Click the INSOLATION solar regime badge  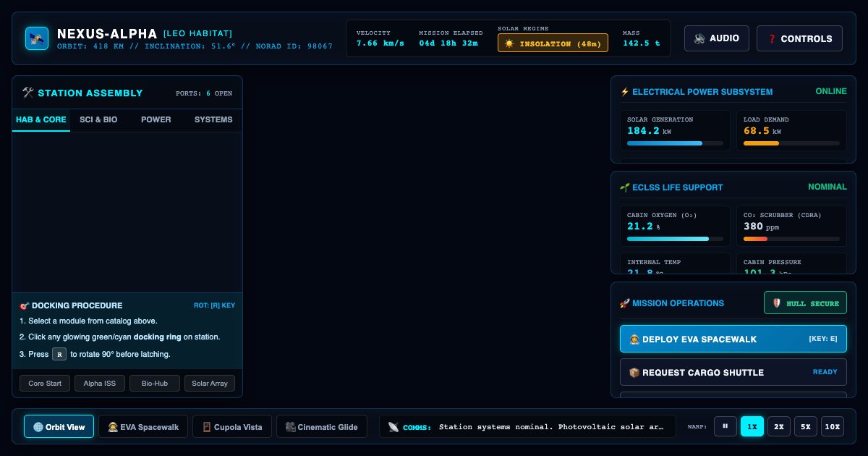pyautogui.click(x=553, y=43)
